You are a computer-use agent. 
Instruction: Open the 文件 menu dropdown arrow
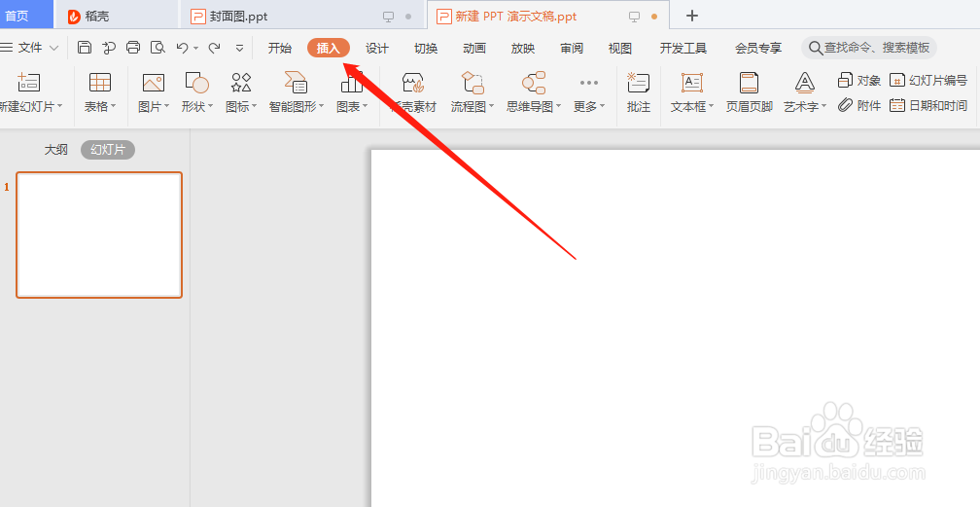[53, 48]
